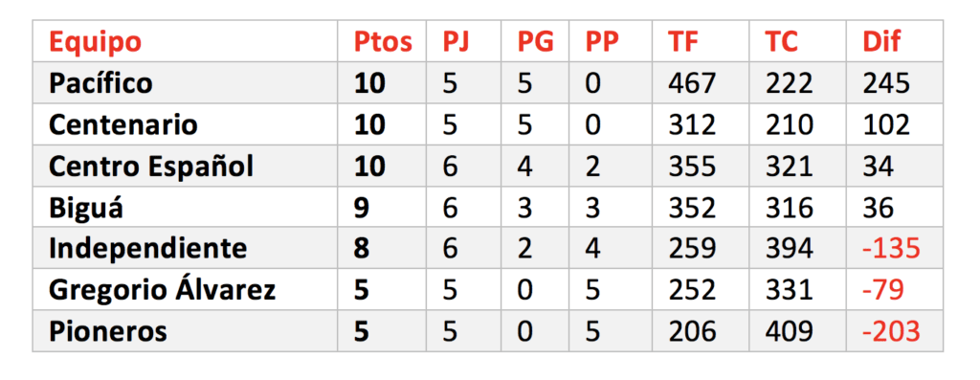Select Pacífico's 467 TF value
The image size is (980, 380).
[692, 83]
